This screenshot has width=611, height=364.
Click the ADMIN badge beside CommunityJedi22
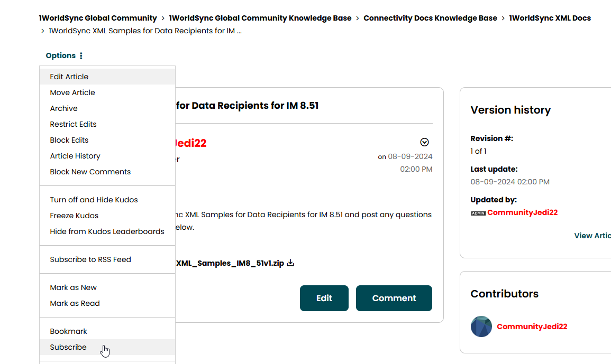(478, 212)
